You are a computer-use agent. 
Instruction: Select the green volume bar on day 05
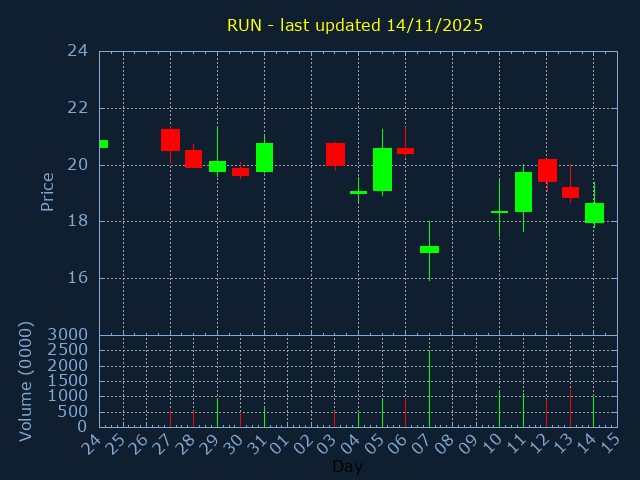click(382, 413)
